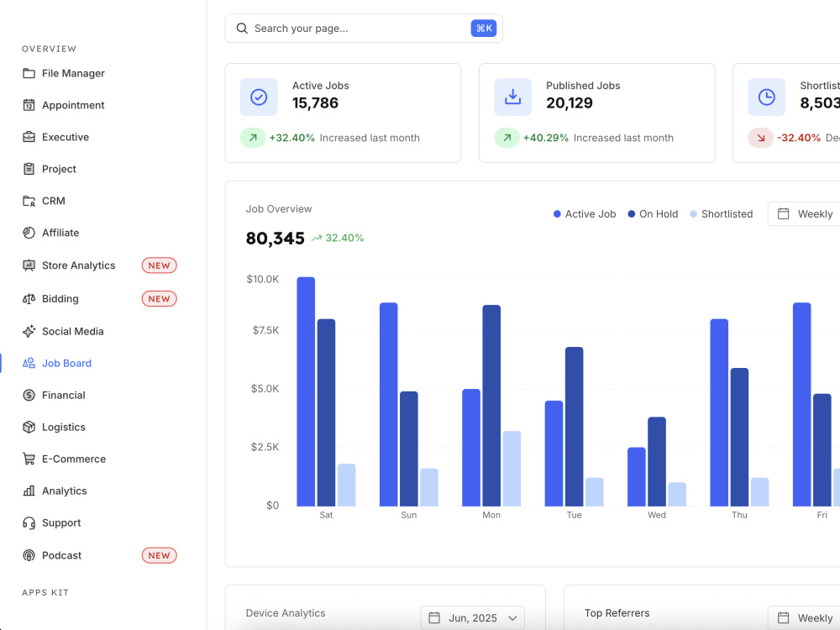
Task: Click the Logistics box icon
Action: coord(29,427)
